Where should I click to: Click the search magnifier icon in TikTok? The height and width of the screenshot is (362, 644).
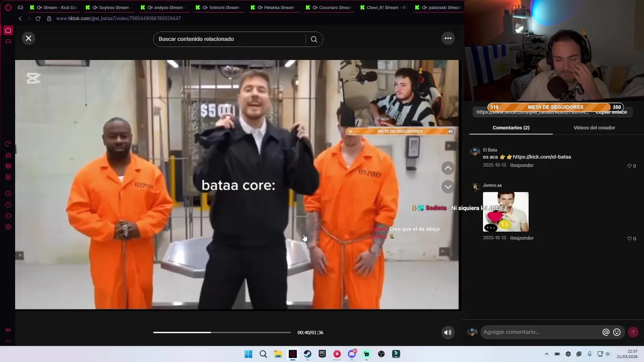314,39
